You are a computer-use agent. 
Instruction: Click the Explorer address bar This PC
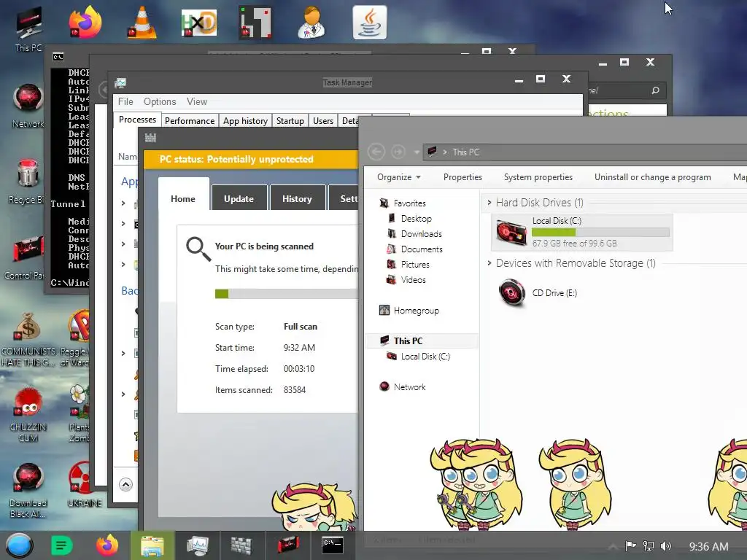(466, 152)
